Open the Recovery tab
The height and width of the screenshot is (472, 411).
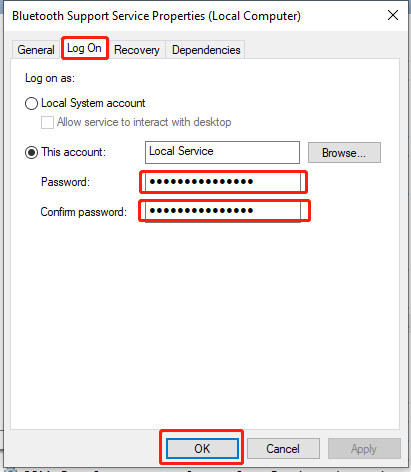point(137,50)
